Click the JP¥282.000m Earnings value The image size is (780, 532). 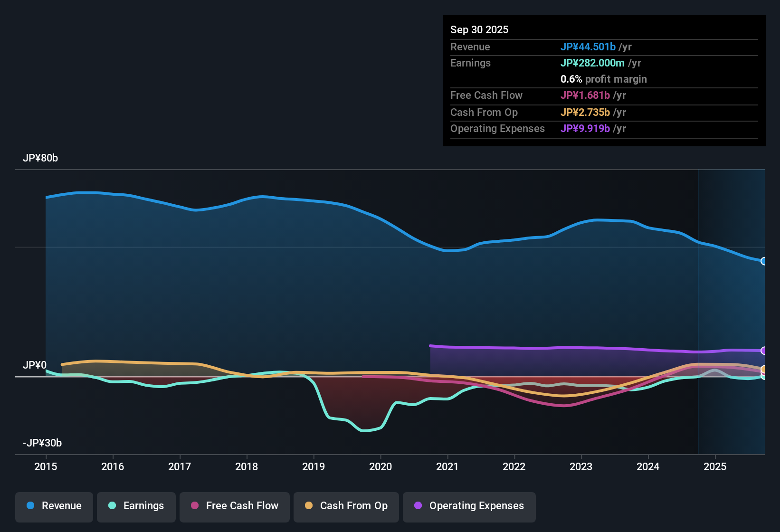point(593,63)
